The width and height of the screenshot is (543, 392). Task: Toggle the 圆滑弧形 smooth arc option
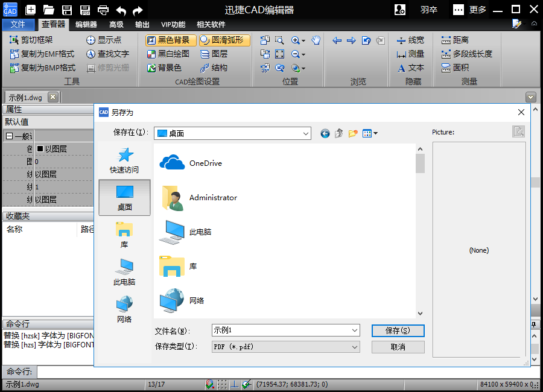point(224,40)
